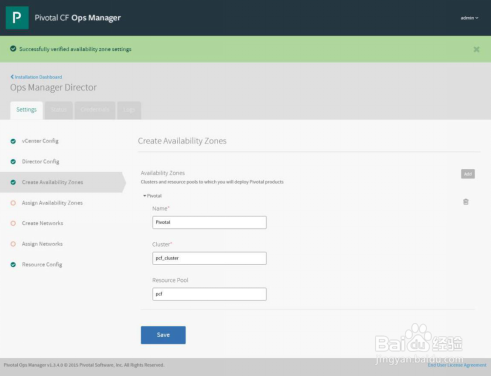This screenshot has height=377, width=492.
Task: Click the zones description text about clusters
Action: [x=212, y=182]
